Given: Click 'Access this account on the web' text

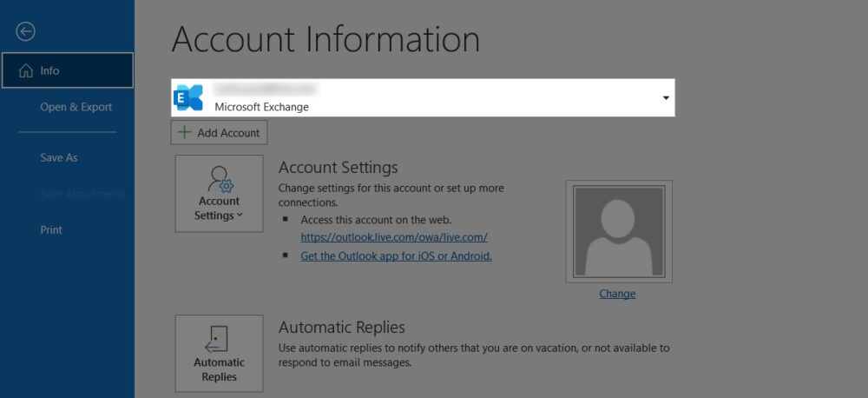Looking at the screenshot, I should pos(377,220).
